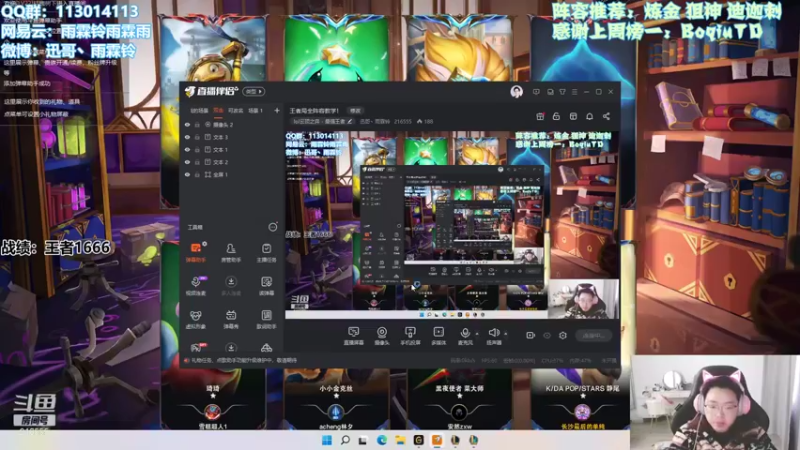This screenshot has height=450, width=800.
Task: Open the store icon in header
Action: tap(573, 116)
